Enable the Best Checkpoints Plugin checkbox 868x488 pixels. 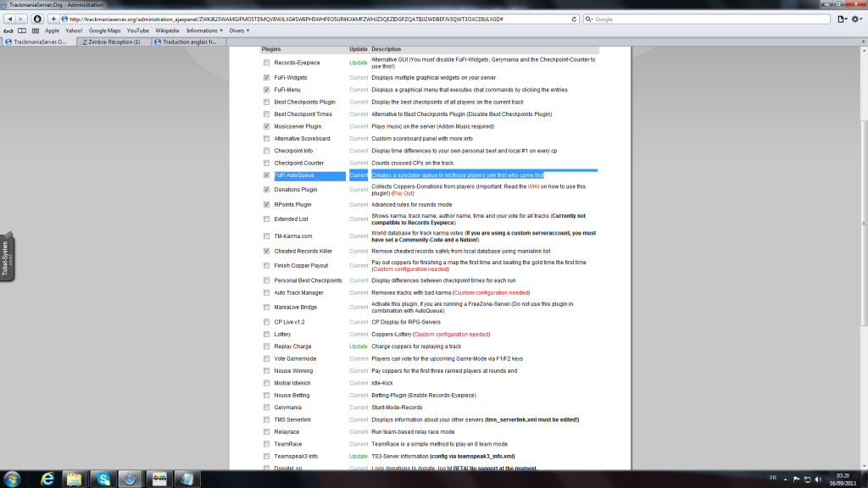point(267,102)
